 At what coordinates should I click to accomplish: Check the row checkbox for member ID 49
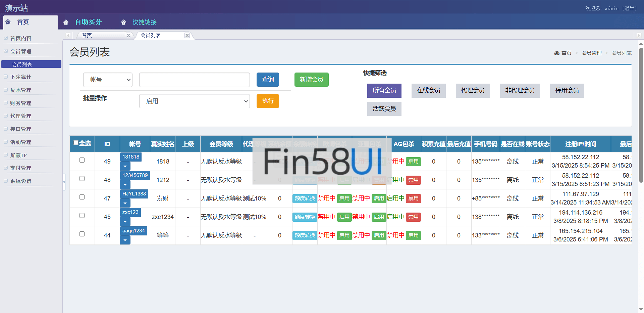(x=82, y=160)
